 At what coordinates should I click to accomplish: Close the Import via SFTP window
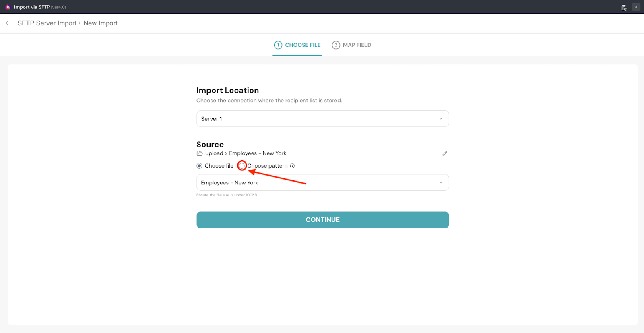coord(636,7)
